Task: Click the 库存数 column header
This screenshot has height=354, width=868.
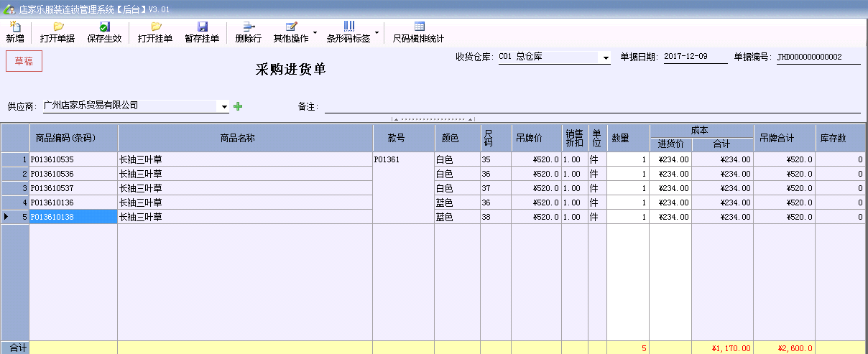Action: click(840, 138)
